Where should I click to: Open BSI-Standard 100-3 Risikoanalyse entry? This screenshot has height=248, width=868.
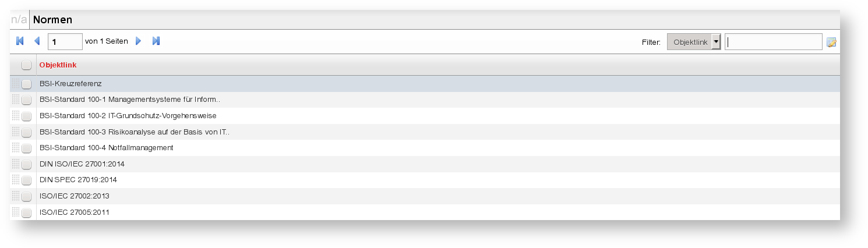point(134,132)
